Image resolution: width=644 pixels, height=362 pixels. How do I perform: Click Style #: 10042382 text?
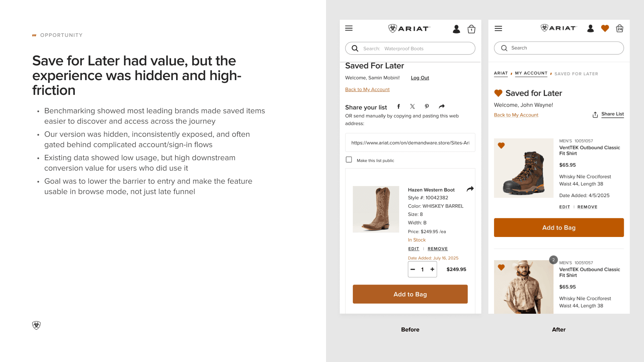(x=428, y=198)
